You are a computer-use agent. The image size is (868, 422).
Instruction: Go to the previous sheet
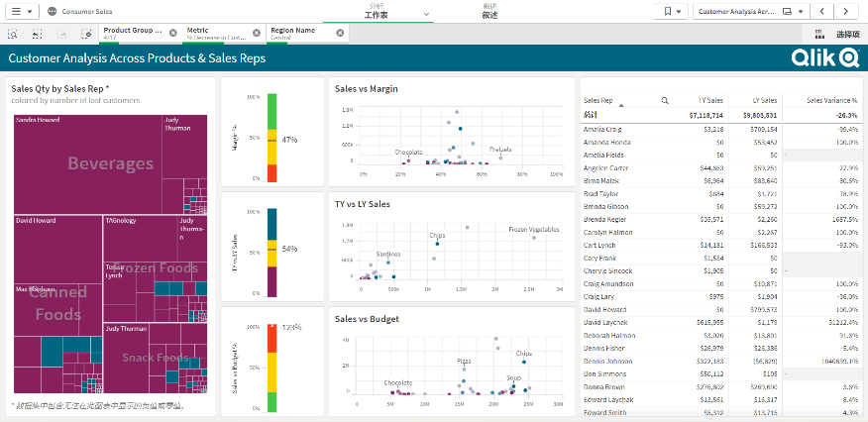822,11
